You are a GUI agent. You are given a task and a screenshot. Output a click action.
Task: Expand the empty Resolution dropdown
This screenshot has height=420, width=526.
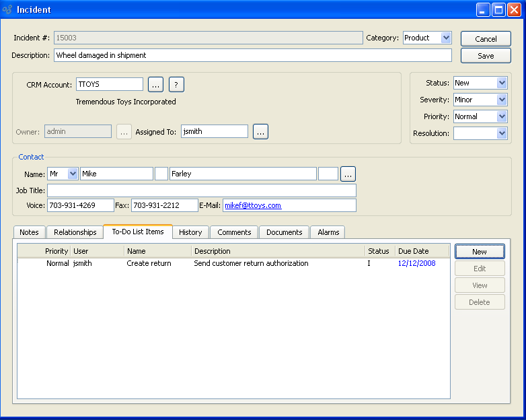pyautogui.click(x=501, y=133)
